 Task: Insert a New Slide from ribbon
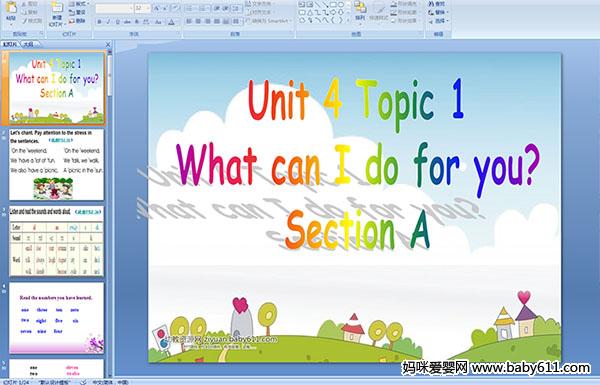coord(57,15)
